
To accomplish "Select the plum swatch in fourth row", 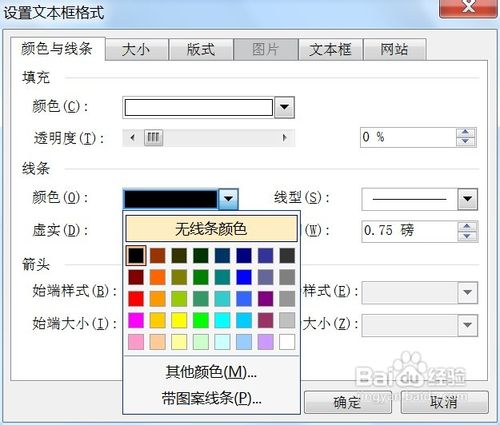I will pos(266,320).
